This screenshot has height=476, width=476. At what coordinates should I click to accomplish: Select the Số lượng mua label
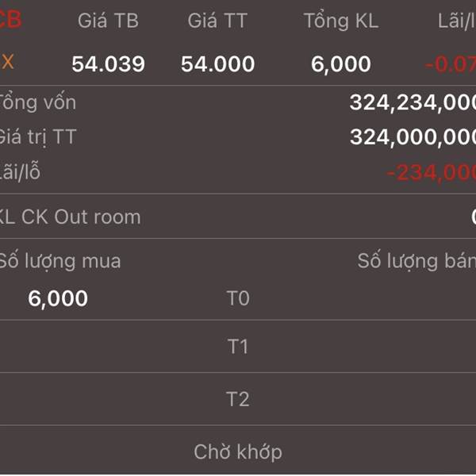tap(59, 261)
